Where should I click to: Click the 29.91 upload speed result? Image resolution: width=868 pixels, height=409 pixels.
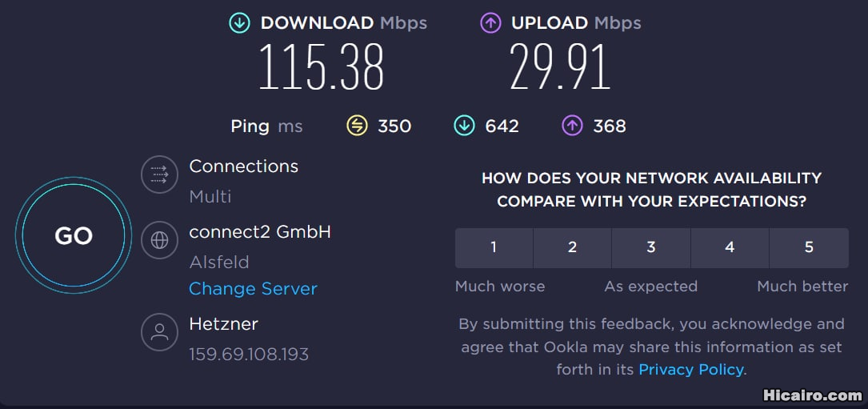pos(560,67)
